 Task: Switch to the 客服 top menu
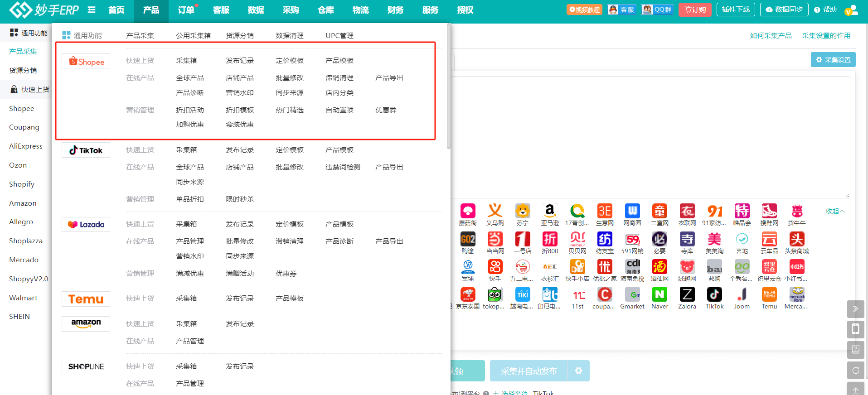coord(221,10)
